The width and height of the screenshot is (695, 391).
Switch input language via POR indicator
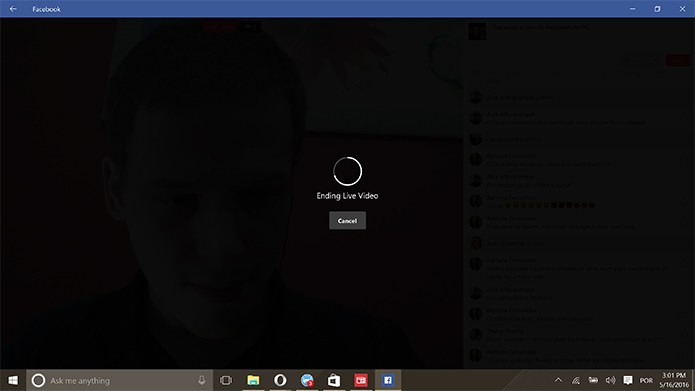(x=646, y=380)
